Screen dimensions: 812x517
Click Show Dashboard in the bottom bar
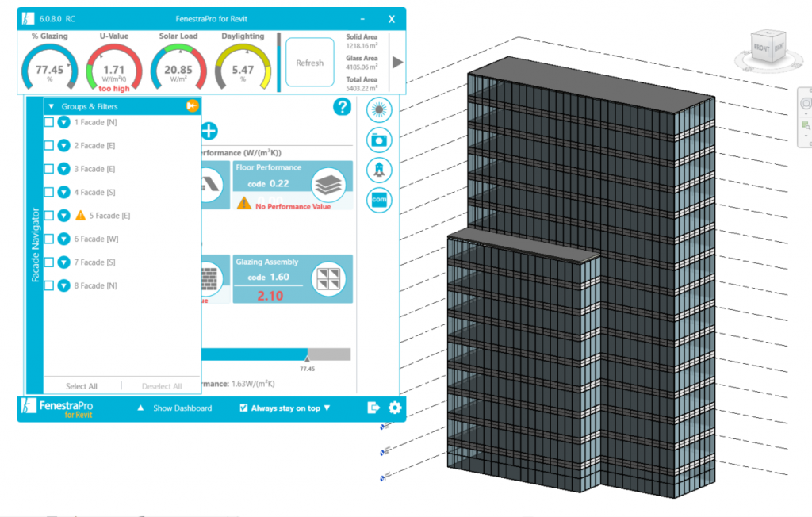click(x=182, y=408)
